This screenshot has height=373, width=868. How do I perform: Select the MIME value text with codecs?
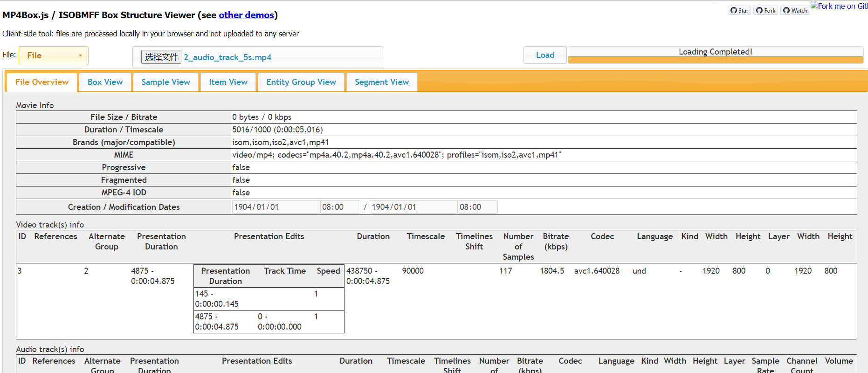[x=397, y=155]
